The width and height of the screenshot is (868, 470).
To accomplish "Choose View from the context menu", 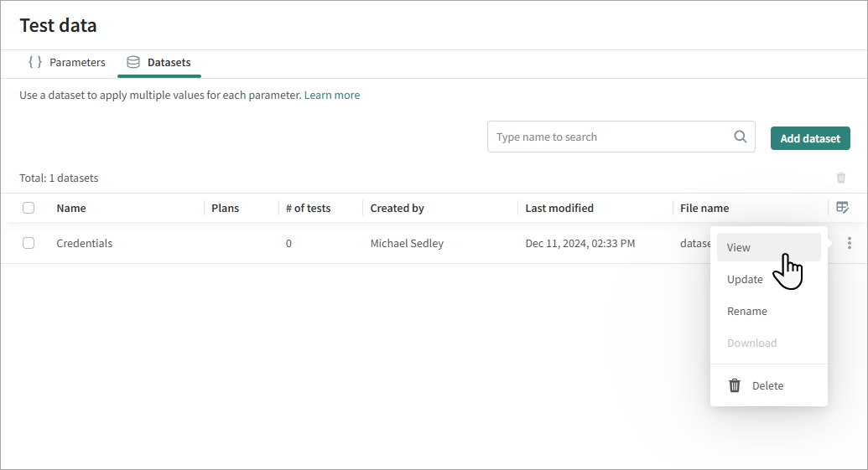I will (x=739, y=247).
